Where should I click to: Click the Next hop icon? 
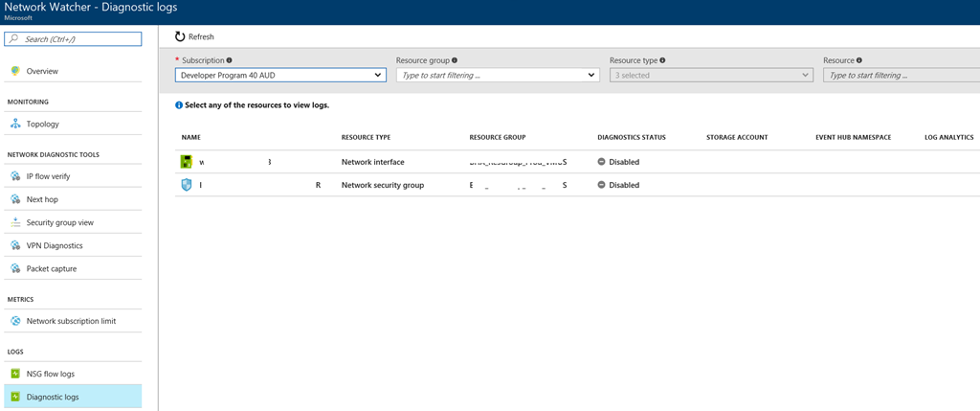(15, 199)
